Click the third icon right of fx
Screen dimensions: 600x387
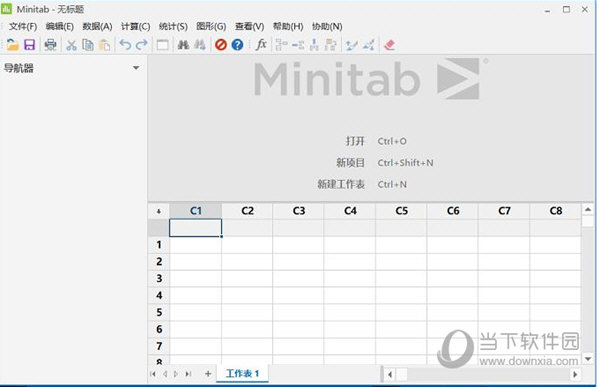[x=314, y=45]
